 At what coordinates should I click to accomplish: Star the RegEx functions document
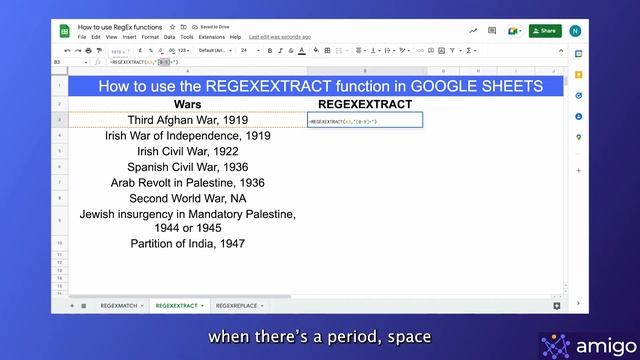tap(172, 27)
